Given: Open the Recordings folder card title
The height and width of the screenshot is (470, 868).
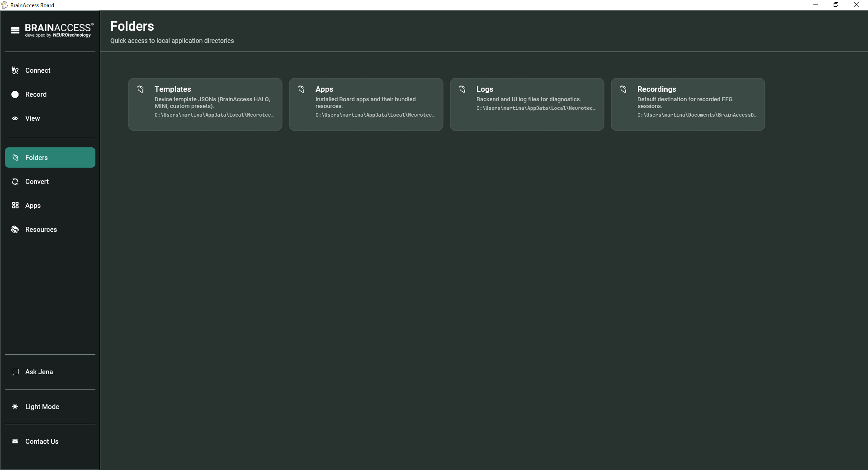Looking at the screenshot, I should (656, 89).
